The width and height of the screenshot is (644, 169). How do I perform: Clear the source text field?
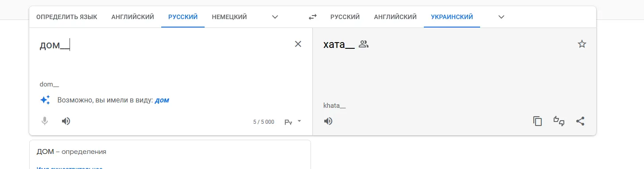point(298,44)
